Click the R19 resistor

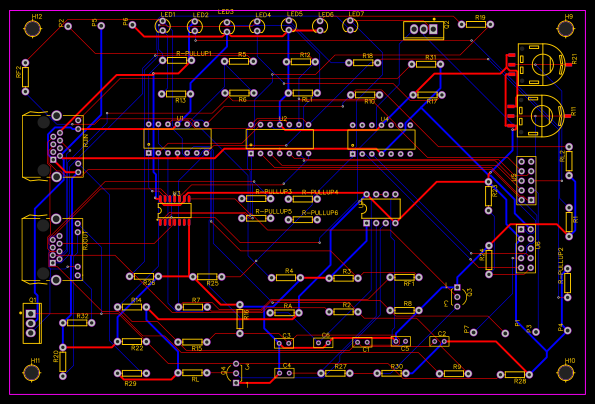pyautogui.click(x=476, y=24)
